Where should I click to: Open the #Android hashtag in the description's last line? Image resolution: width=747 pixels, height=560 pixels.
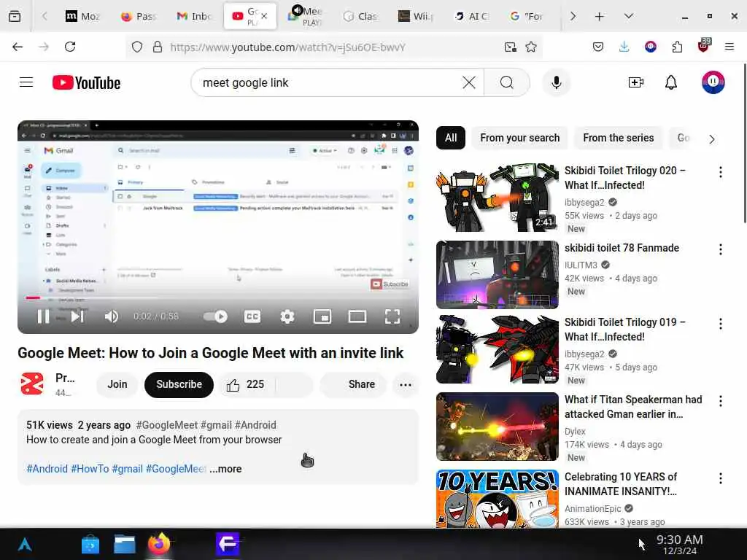[x=47, y=469]
